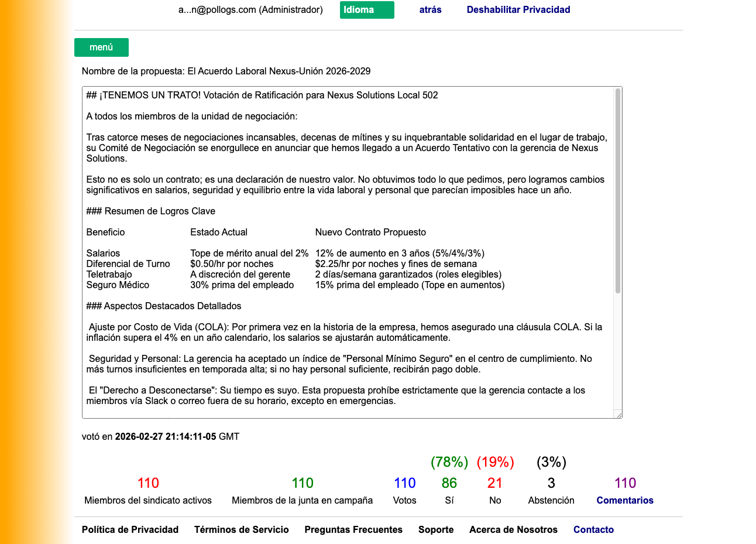
Task: Click the 'Salarios' benefit row label
Action: [103, 254]
